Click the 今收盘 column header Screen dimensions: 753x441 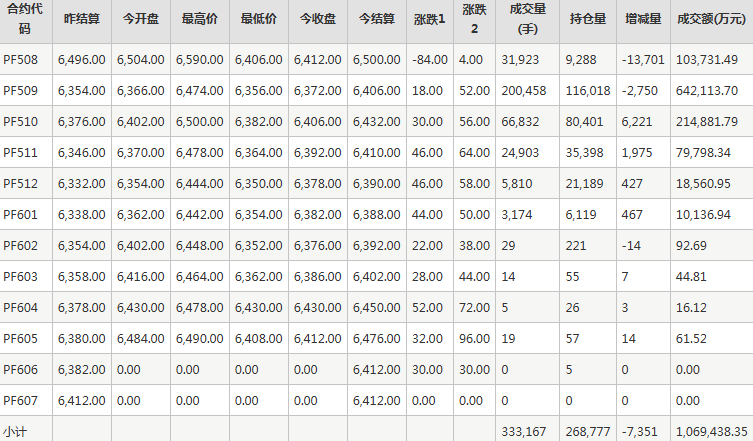pos(318,19)
